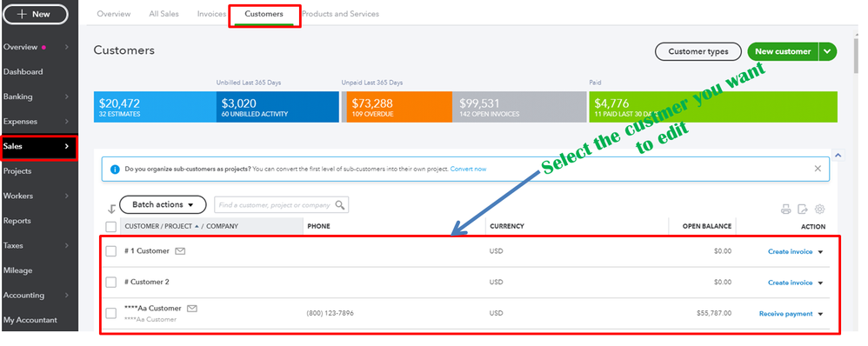868x346 pixels.
Task: Click the + New button
Action: pyautogui.click(x=36, y=15)
